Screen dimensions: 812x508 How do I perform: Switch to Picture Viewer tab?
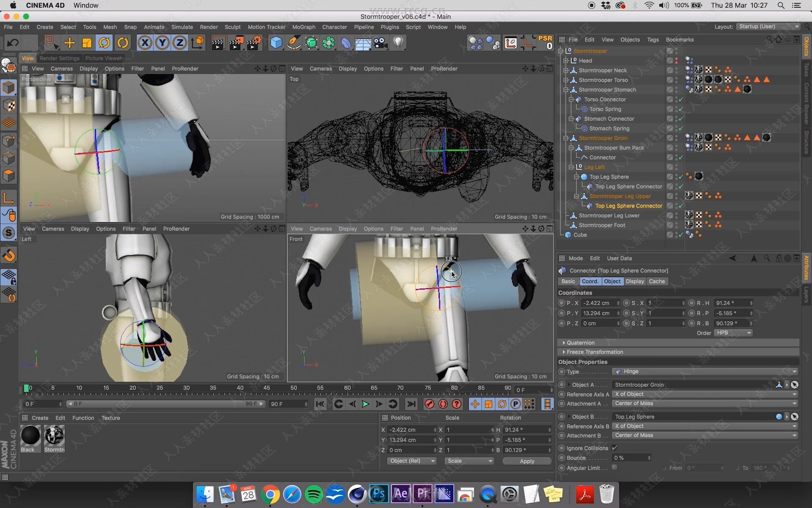click(103, 58)
